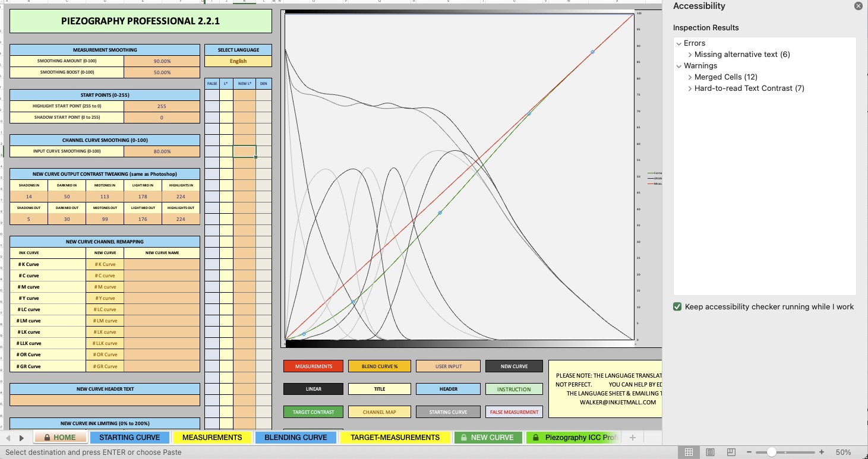Add a new sheet with plus icon

633,438
